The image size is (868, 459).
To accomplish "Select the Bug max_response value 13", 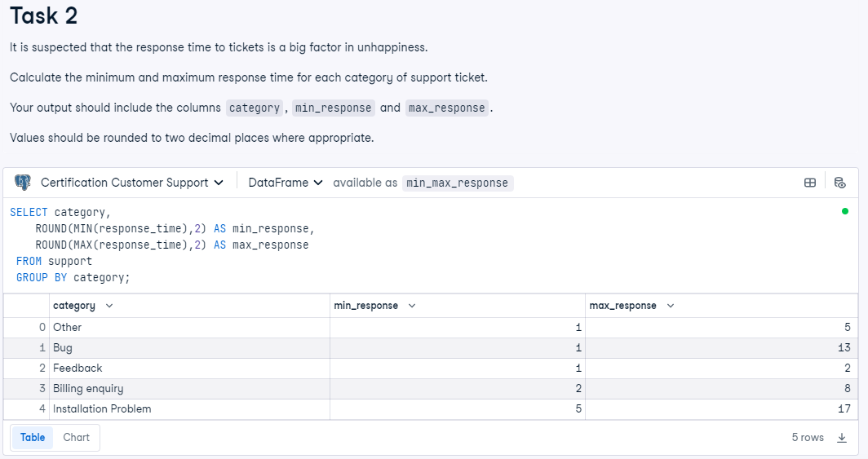I will pyautogui.click(x=844, y=347).
